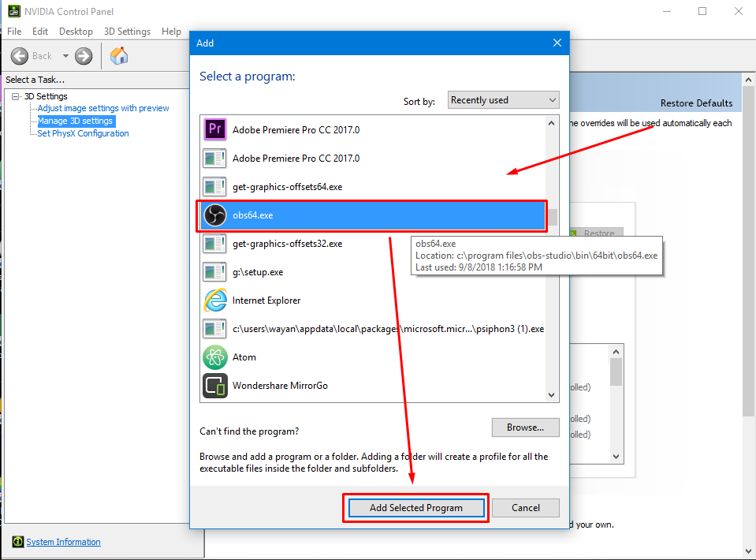The width and height of the screenshot is (756, 560).
Task: Click the background settings list scroll down arrow
Action: click(x=616, y=457)
